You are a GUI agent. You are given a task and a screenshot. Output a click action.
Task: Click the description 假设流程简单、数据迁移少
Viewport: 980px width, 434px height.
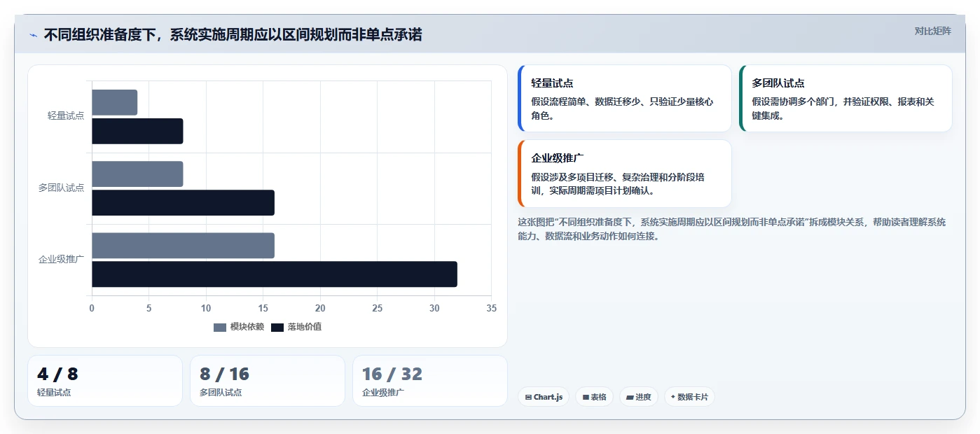[x=622, y=108]
